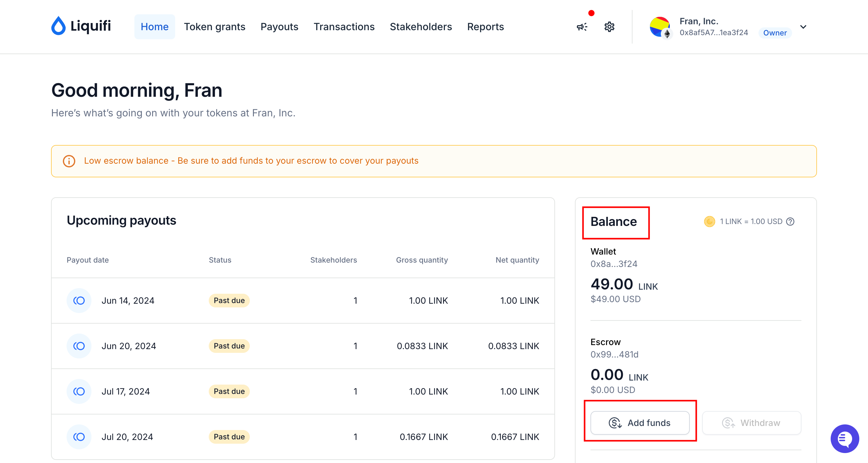The width and height of the screenshot is (868, 463).
Task: Click the info icon in the low escrow banner
Action: (69, 161)
